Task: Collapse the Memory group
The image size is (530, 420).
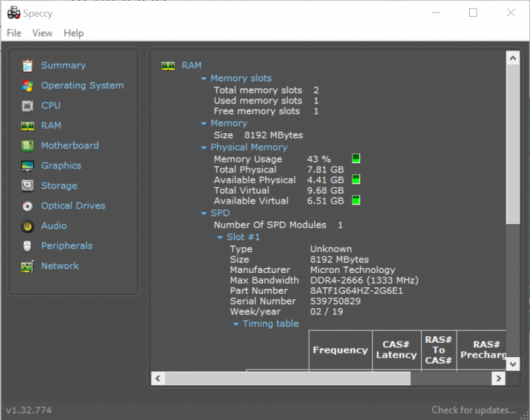Action: (203, 124)
